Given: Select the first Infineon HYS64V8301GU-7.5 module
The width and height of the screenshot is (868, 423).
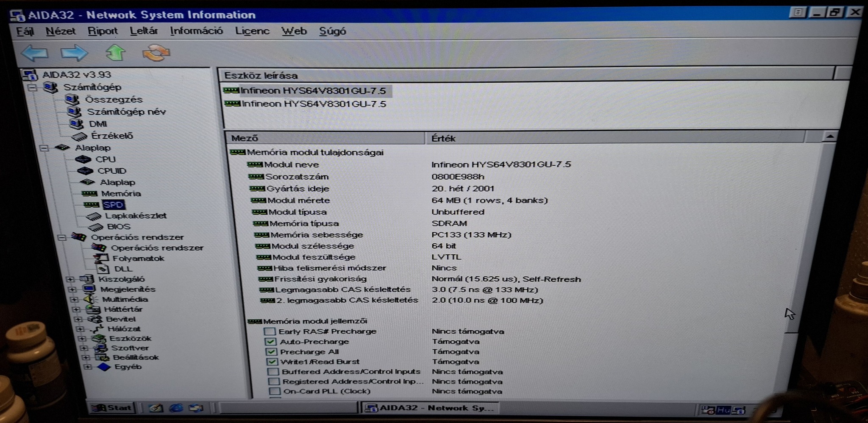Looking at the screenshot, I should coord(313,91).
